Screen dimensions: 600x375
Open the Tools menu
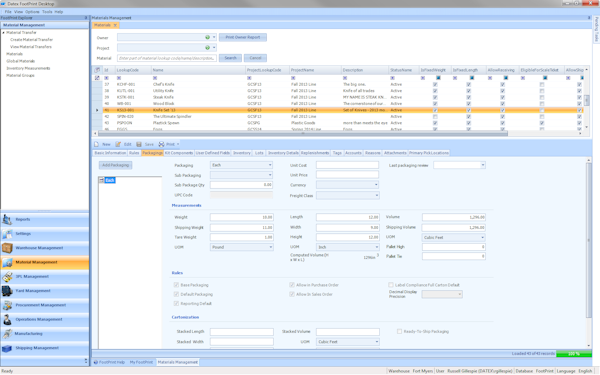pyautogui.click(x=47, y=12)
